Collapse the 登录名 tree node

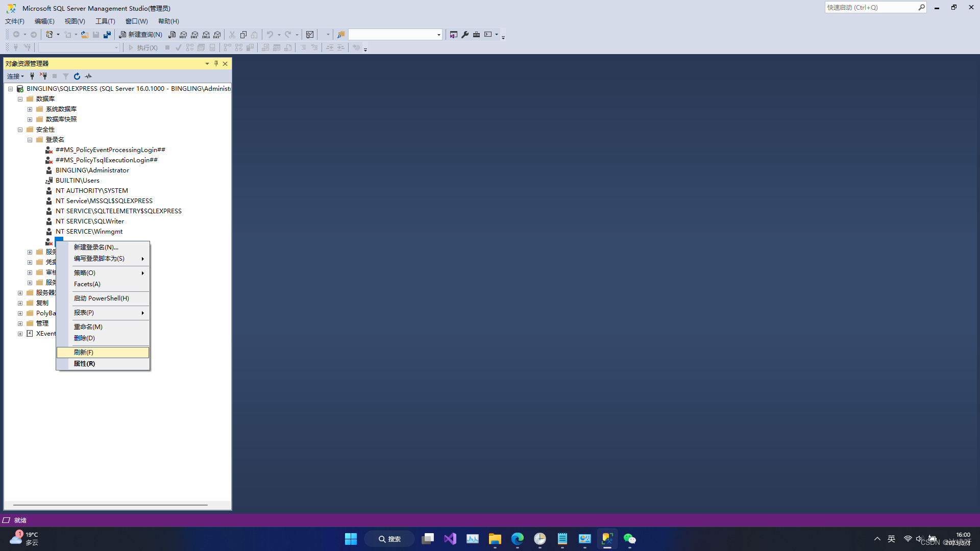30,139
